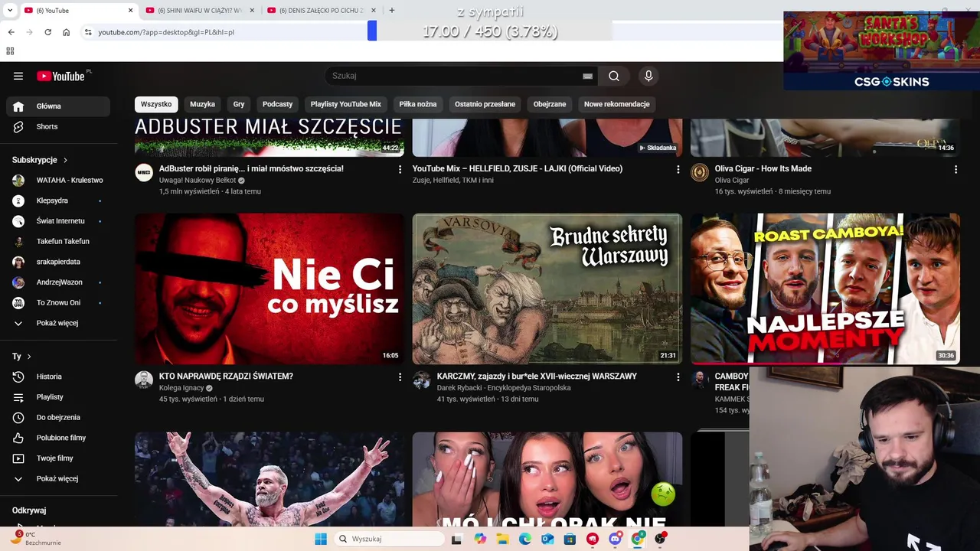Open options menu for AdBuster video
The height and width of the screenshot is (551, 980).
(x=400, y=169)
